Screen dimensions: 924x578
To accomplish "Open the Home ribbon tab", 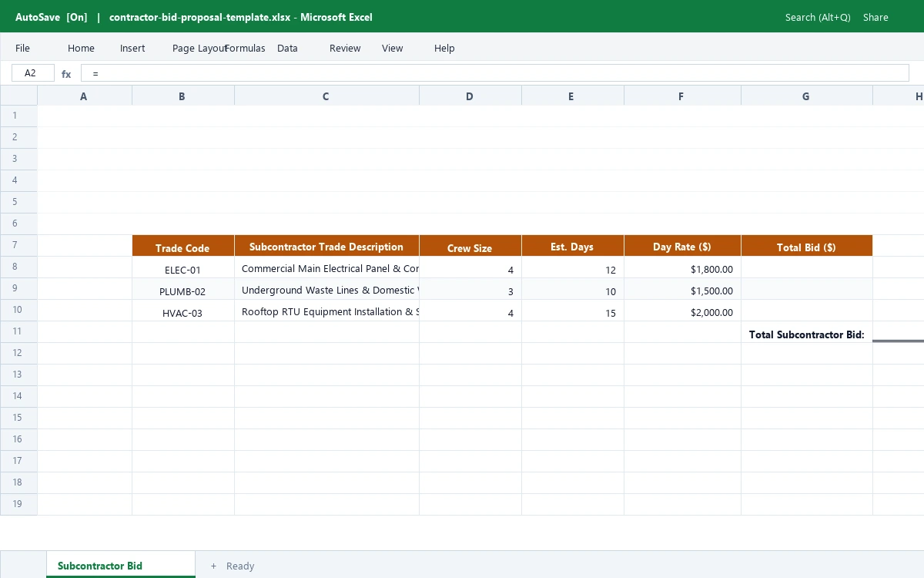I will (81, 48).
